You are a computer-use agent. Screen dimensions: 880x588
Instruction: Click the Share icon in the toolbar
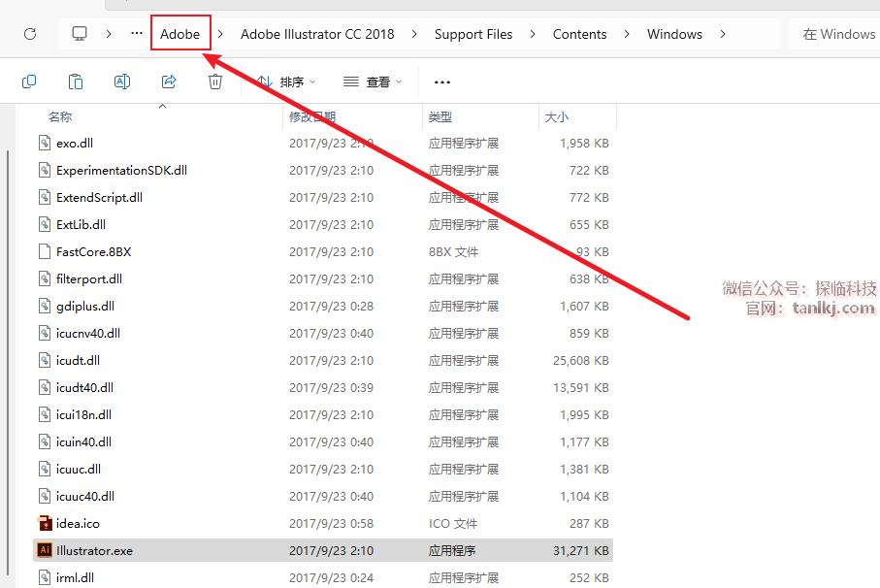pyautogui.click(x=169, y=82)
